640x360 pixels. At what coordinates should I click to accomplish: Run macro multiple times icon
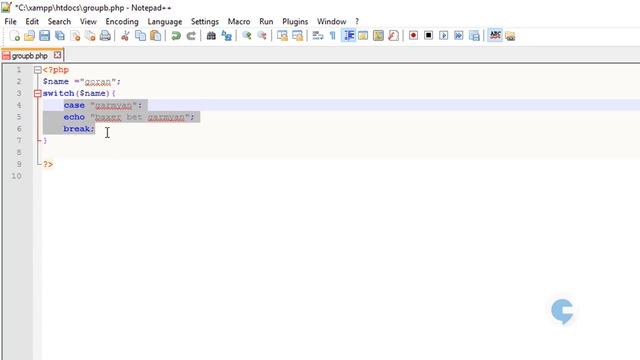pyautogui.click(x=459, y=36)
